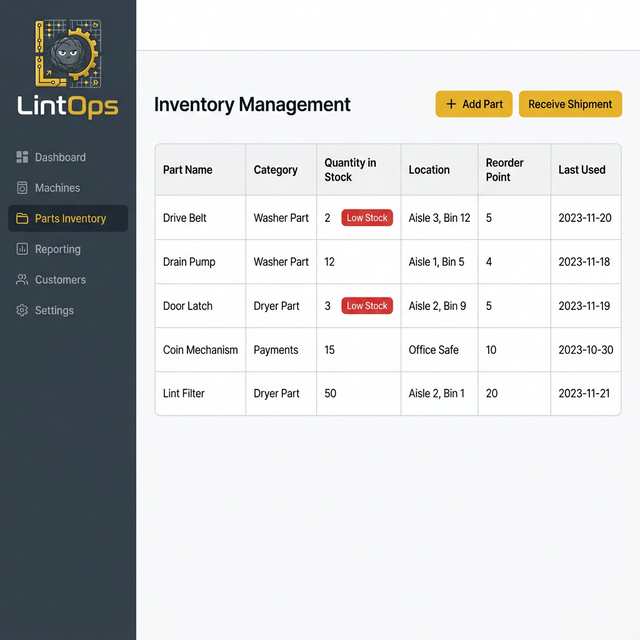Click the Reporting chart icon

click(x=22, y=249)
